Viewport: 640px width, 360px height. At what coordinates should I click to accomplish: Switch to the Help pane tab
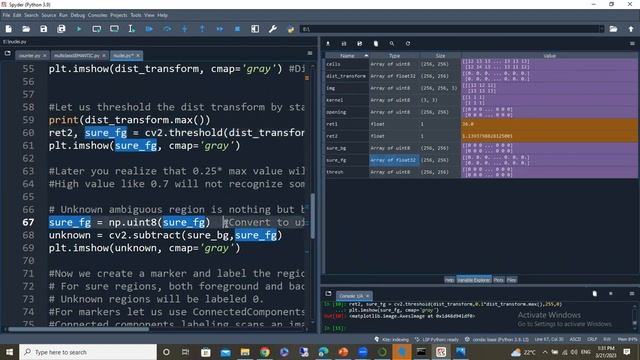[x=449, y=280]
